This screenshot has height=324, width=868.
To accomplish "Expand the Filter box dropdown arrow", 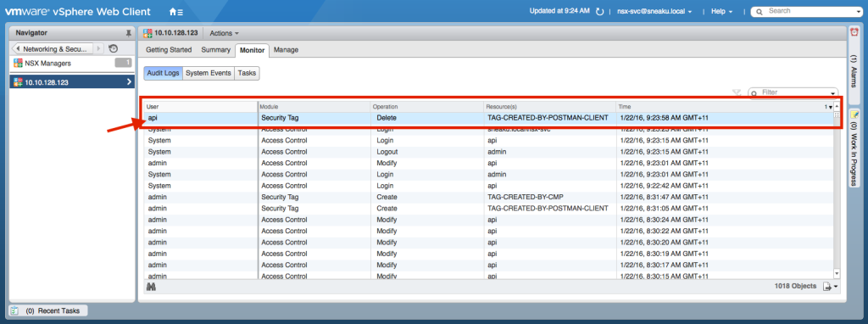I will pos(832,93).
